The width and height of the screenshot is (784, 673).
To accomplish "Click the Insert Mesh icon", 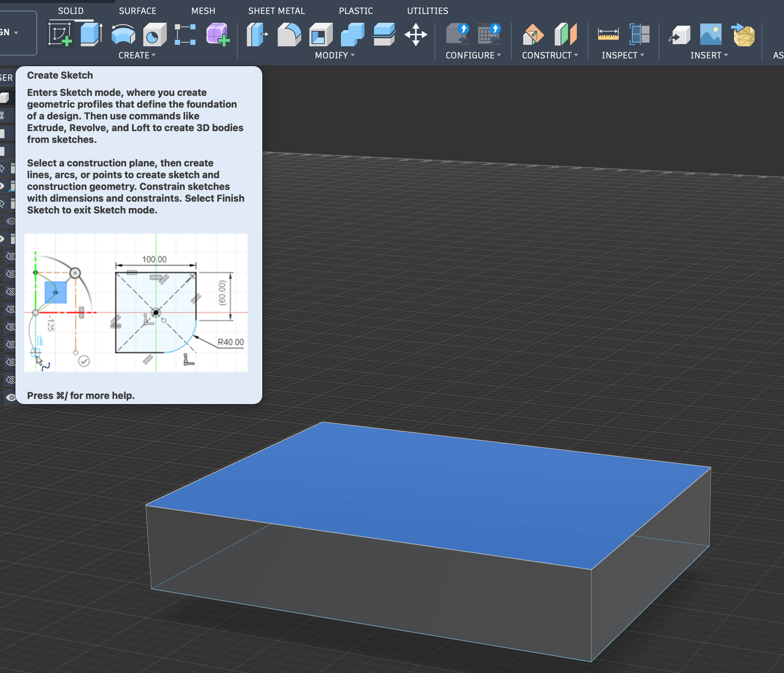I will (x=743, y=35).
